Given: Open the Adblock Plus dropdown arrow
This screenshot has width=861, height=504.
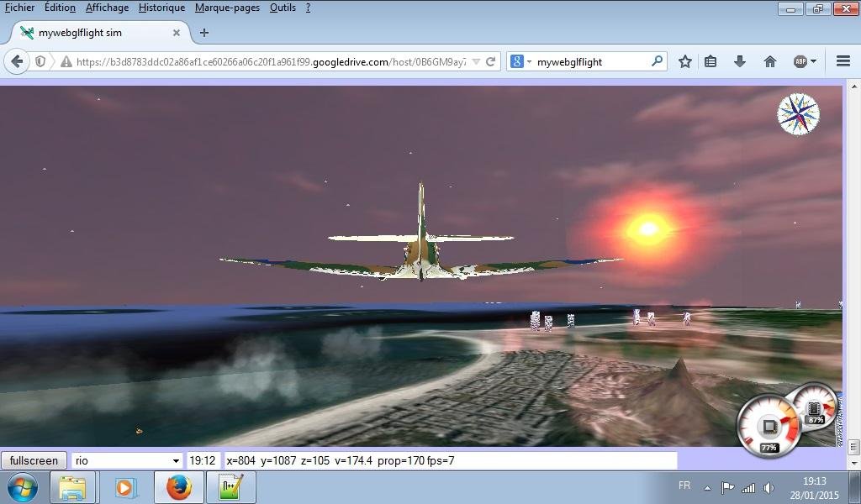Looking at the screenshot, I should point(813,61).
